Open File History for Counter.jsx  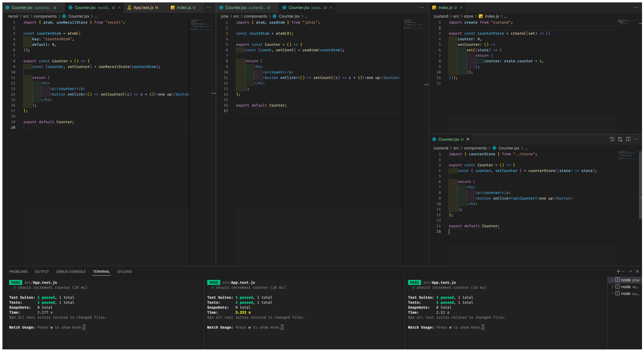click(x=612, y=139)
